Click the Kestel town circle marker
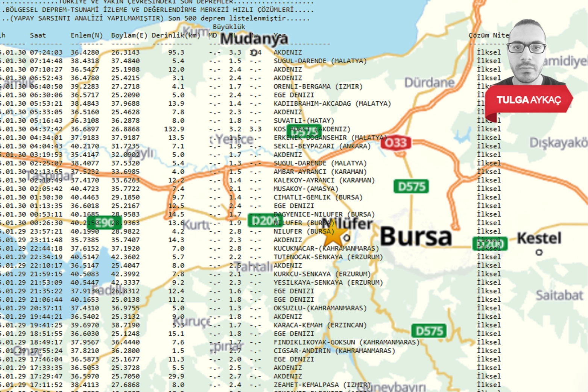This screenshot has height=392, width=588. click(539, 252)
